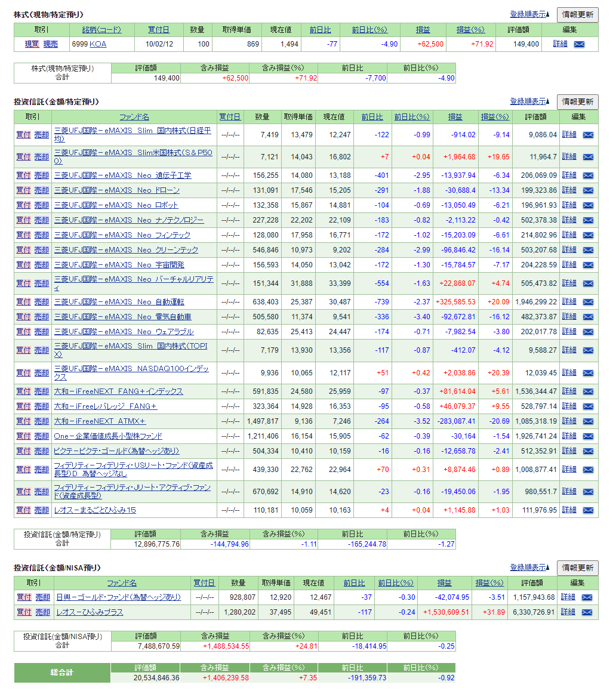Click 売却 for eMAXIS Neo ドローン
Screen dimensions: 616x697
[x=41, y=190]
